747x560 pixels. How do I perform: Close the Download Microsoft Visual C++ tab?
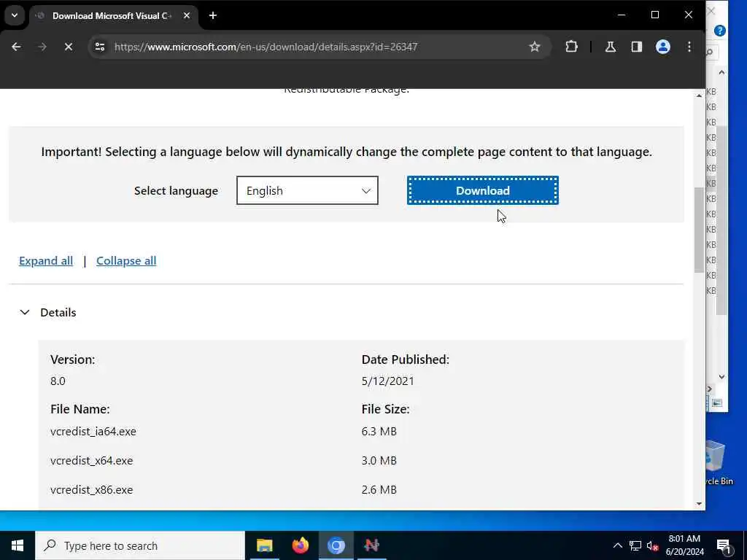click(187, 16)
